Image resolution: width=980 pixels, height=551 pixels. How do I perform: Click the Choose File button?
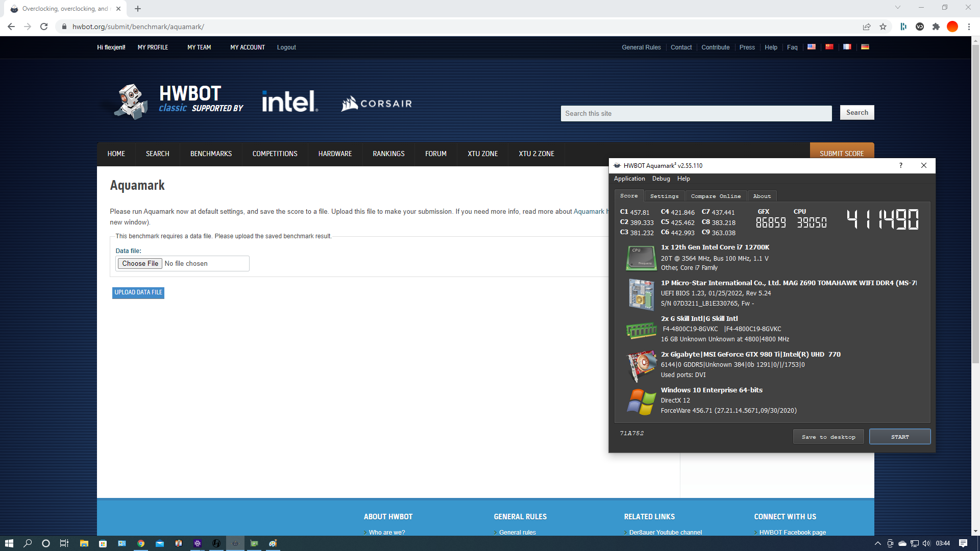click(x=140, y=263)
